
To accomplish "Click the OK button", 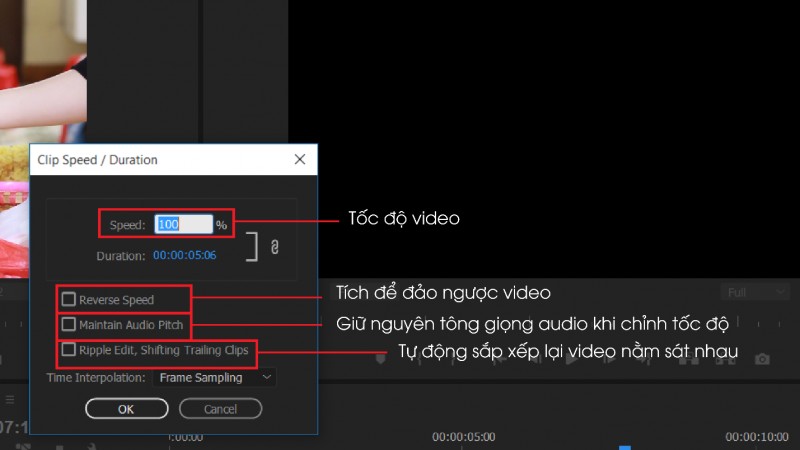I will 127,409.
